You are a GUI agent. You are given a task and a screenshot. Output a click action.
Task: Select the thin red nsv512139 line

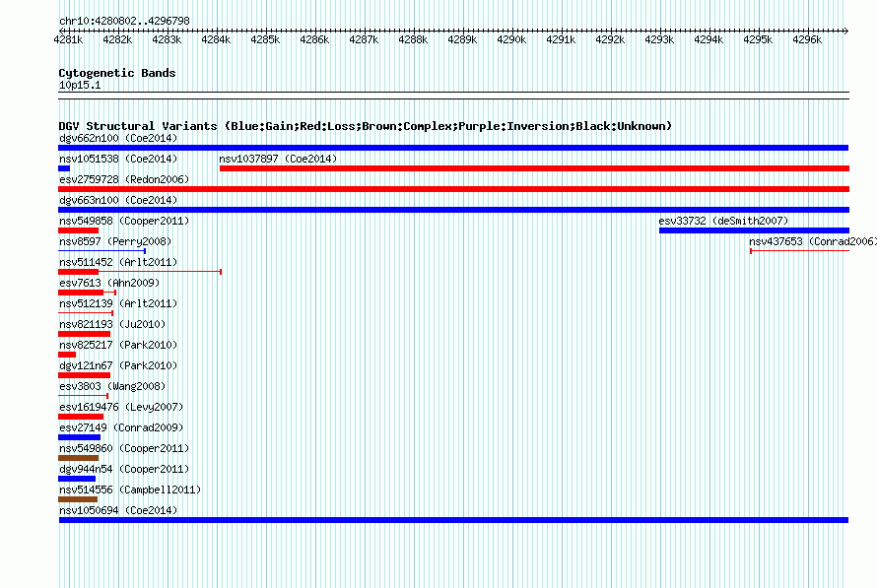(86, 313)
